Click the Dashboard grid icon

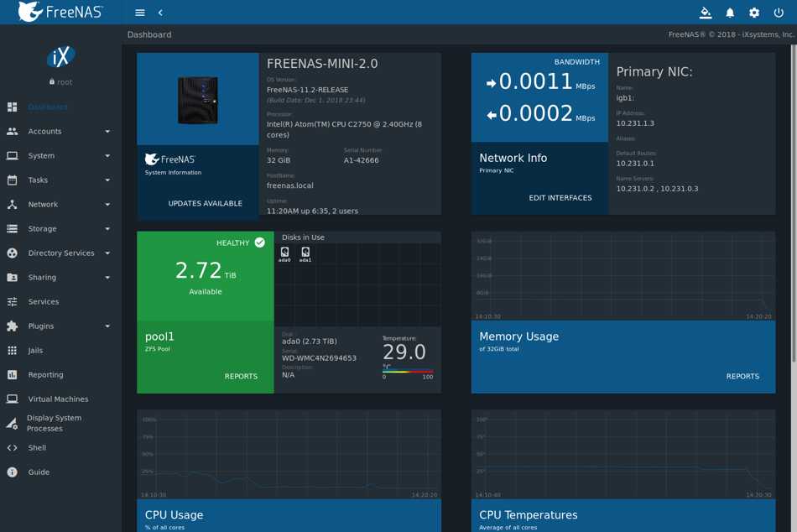click(13, 107)
